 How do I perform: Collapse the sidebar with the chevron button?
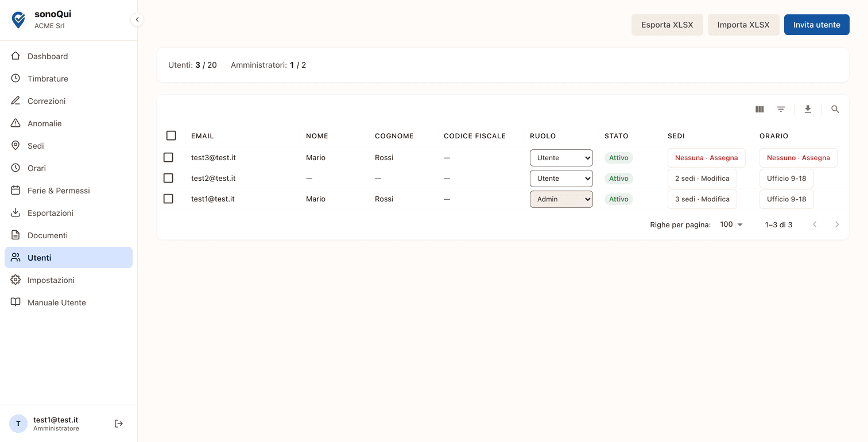[x=137, y=20]
